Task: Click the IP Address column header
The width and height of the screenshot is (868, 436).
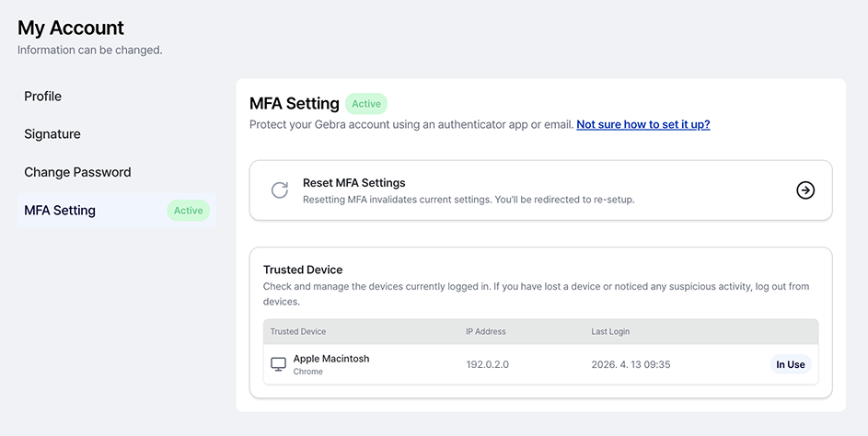Action: coord(486,331)
